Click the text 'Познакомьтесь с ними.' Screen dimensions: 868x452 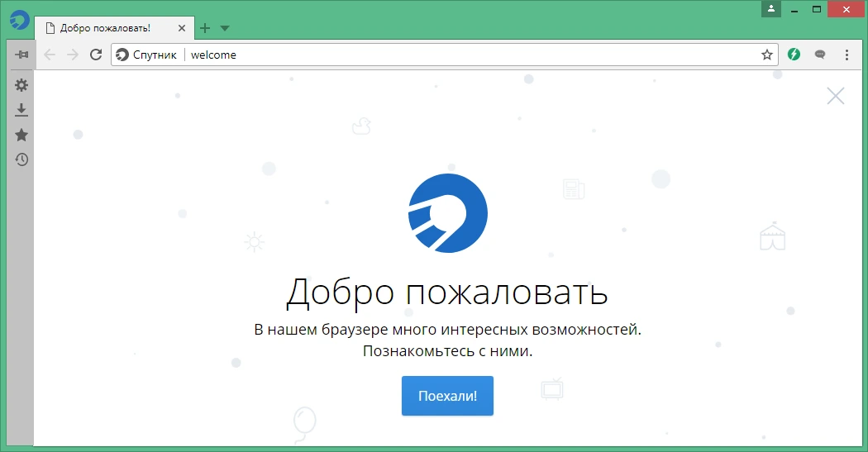coord(447,350)
